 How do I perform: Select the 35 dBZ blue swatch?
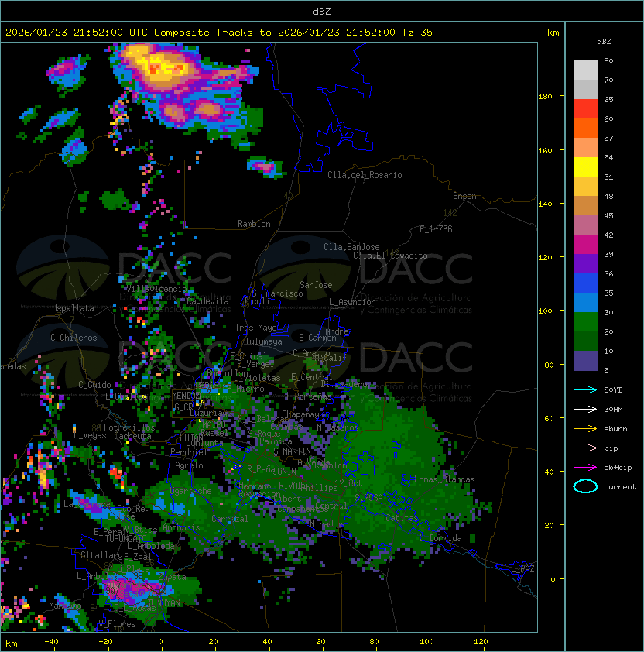pyautogui.click(x=585, y=302)
